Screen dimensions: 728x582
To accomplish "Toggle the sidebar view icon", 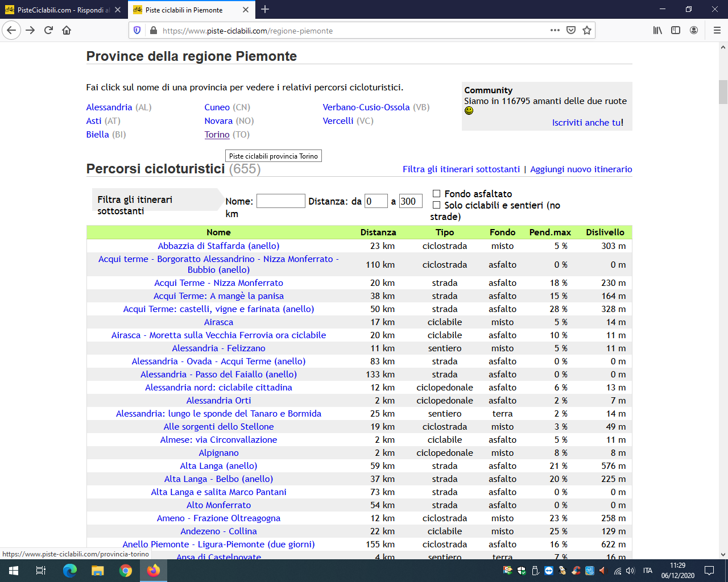I will [676, 30].
